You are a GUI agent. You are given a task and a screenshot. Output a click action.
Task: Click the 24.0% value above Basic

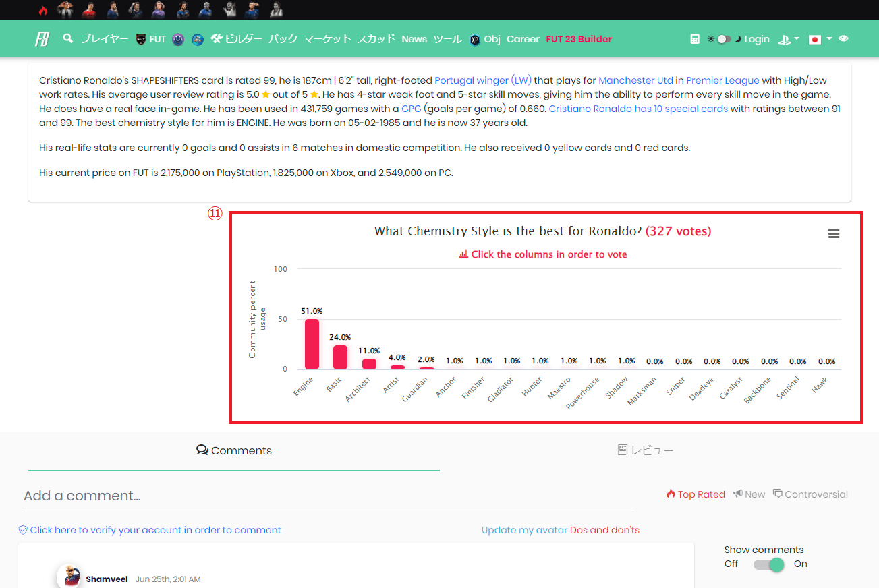tap(340, 337)
